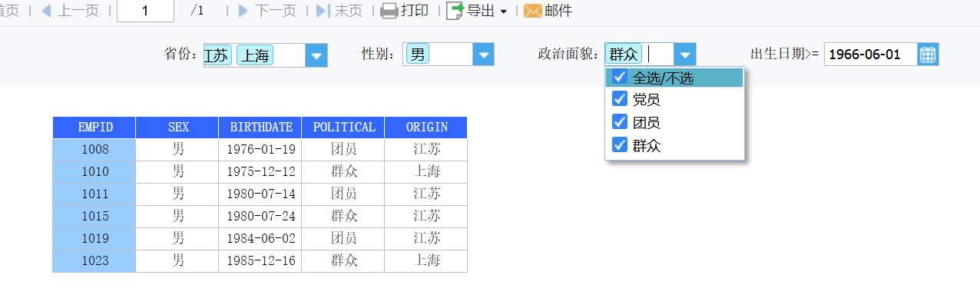The height and width of the screenshot is (305, 980).
Task: Toggle the 全选/不选 checkbox
Action: [x=620, y=78]
